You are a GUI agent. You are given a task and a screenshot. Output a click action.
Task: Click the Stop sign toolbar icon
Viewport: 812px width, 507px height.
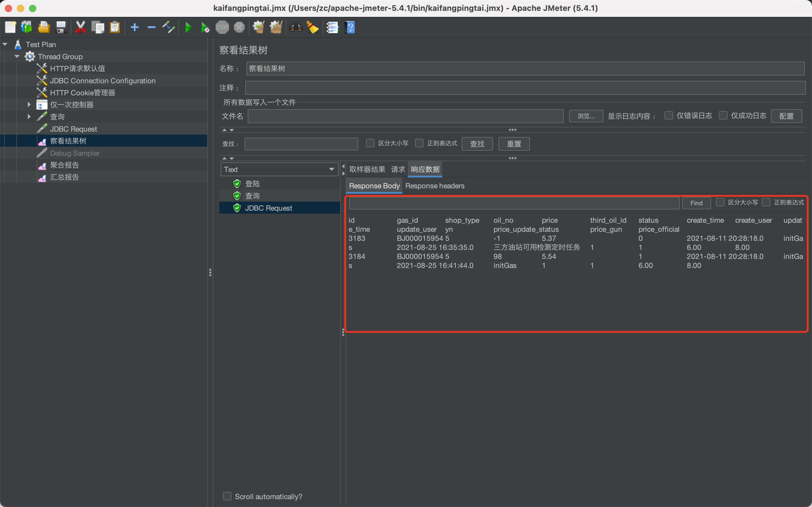222,27
